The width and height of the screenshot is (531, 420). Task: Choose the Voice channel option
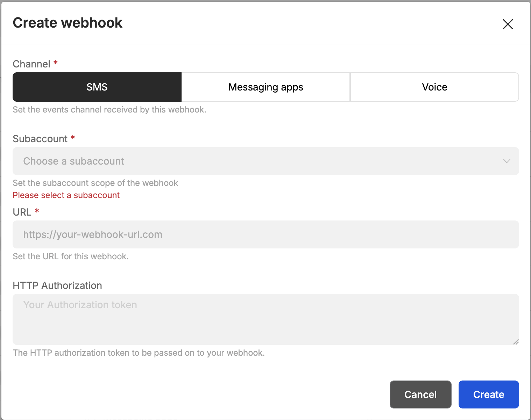pos(434,87)
